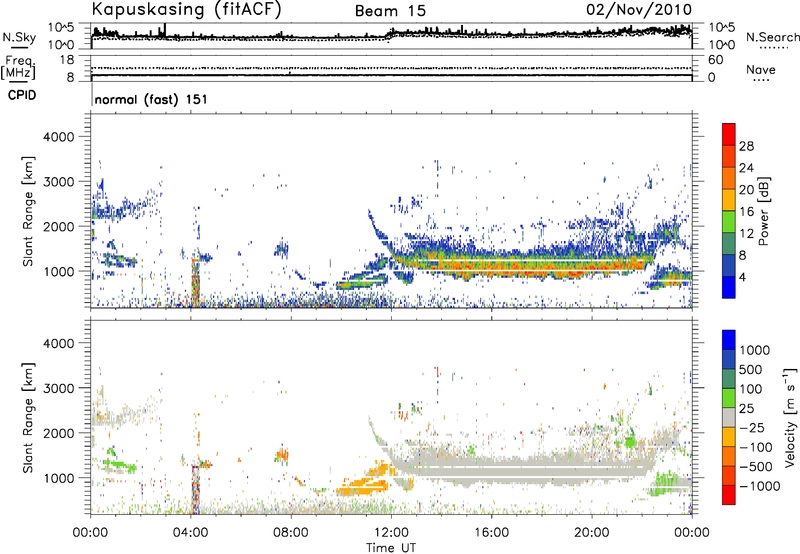Click the vertical noise streak at 04:00 in the power panel
Viewport: 800px width, 554px height.
pos(194,281)
